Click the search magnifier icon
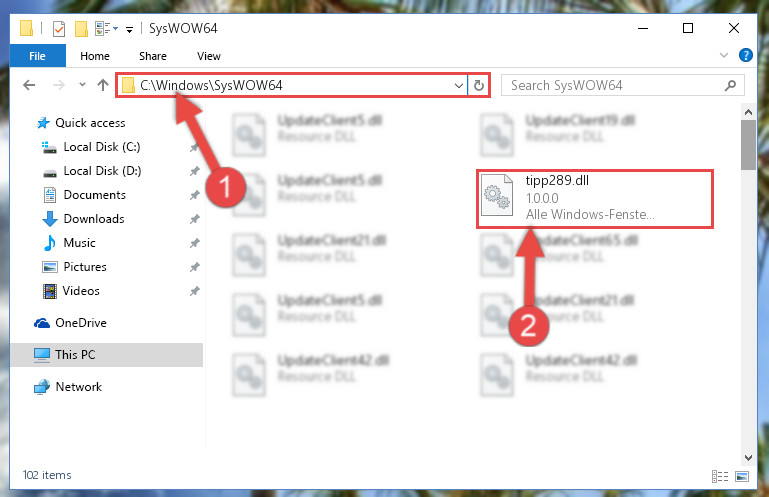The width and height of the screenshot is (769, 497). tap(730, 85)
